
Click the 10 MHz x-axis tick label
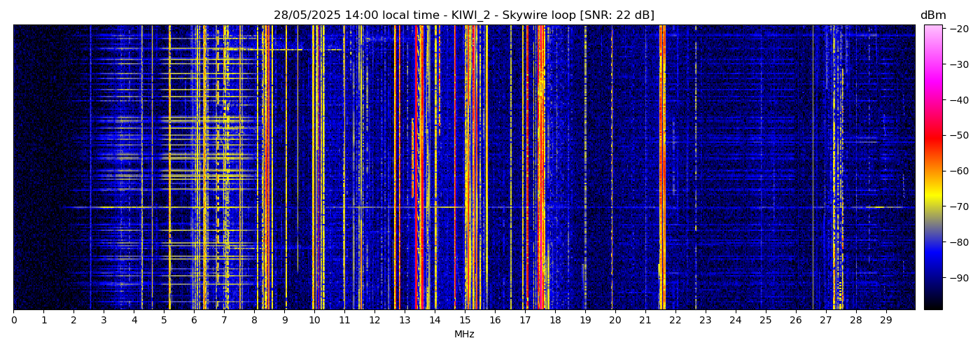coord(314,320)
